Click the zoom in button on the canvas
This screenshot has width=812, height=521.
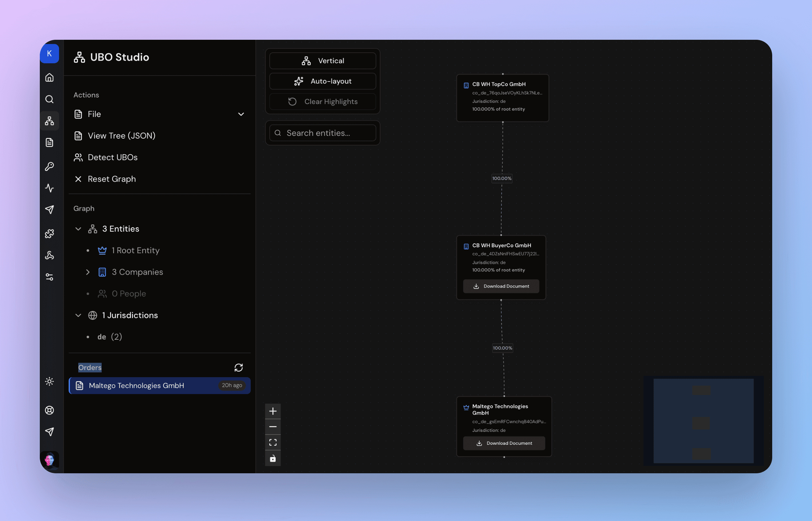[x=273, y=411]
